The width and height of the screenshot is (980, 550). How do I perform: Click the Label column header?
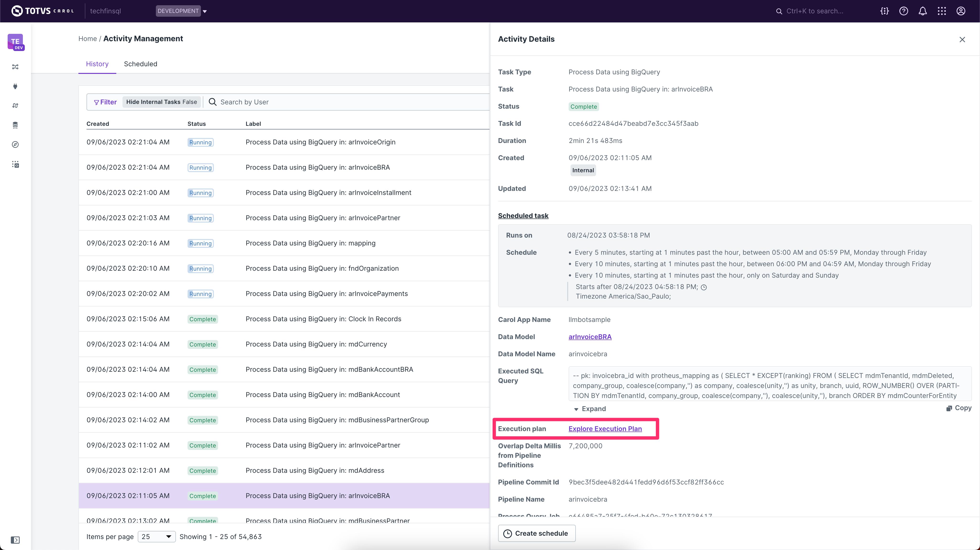253,124
